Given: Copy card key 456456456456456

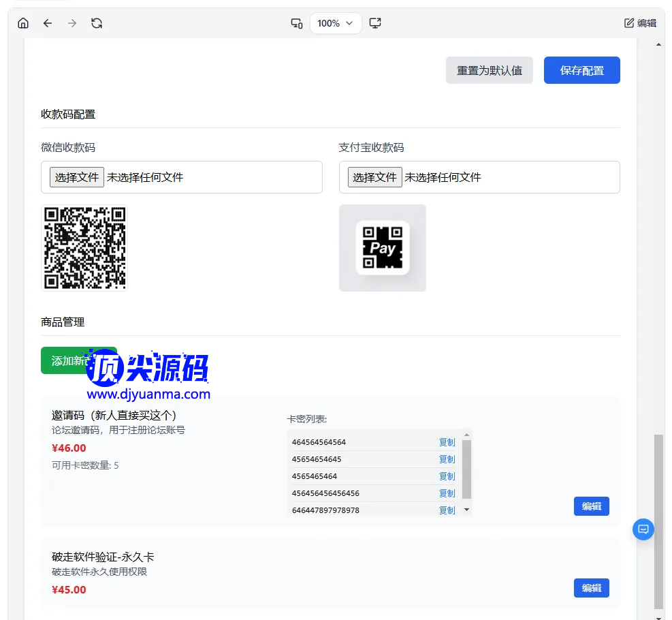Looking at the screenshot, I should point(447,493).
